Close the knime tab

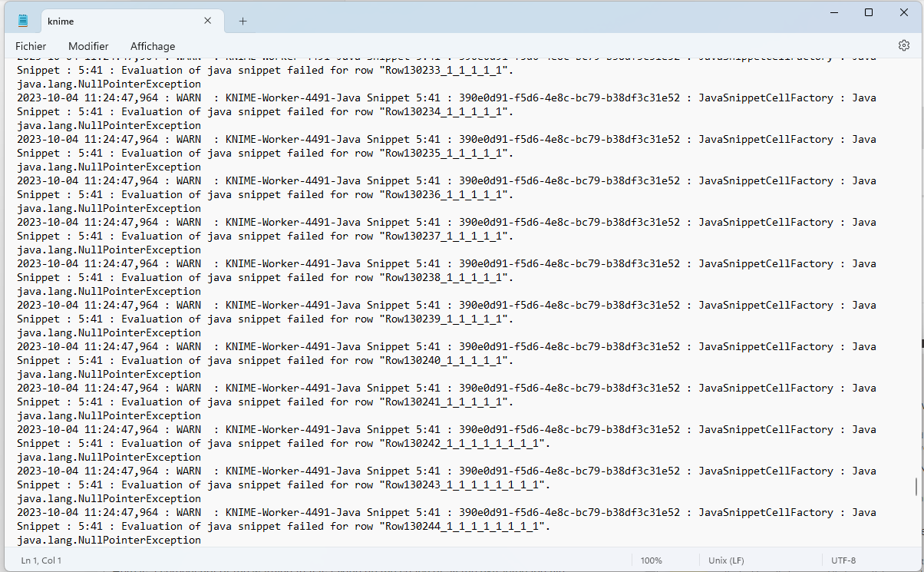pyautogui.click(x=208, y=21)
